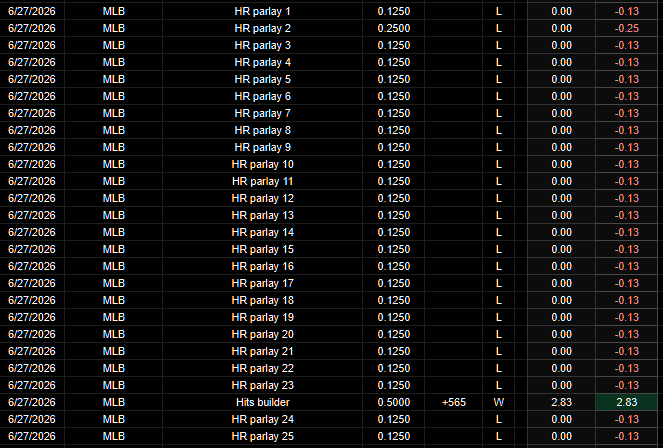
Task: Select the -0.13 profit for HR parlay 16
Action: (x=626, y=266)
